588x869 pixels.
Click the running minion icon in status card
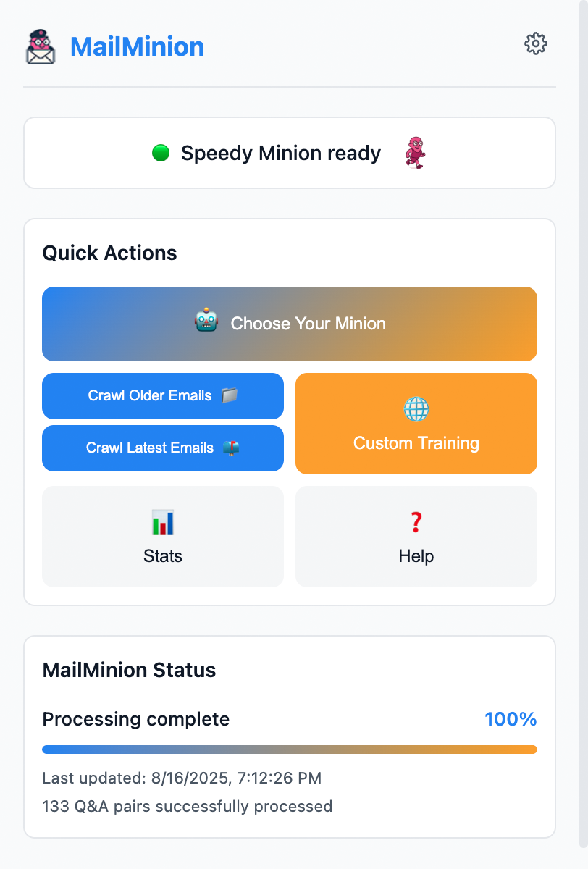point(414,153)
